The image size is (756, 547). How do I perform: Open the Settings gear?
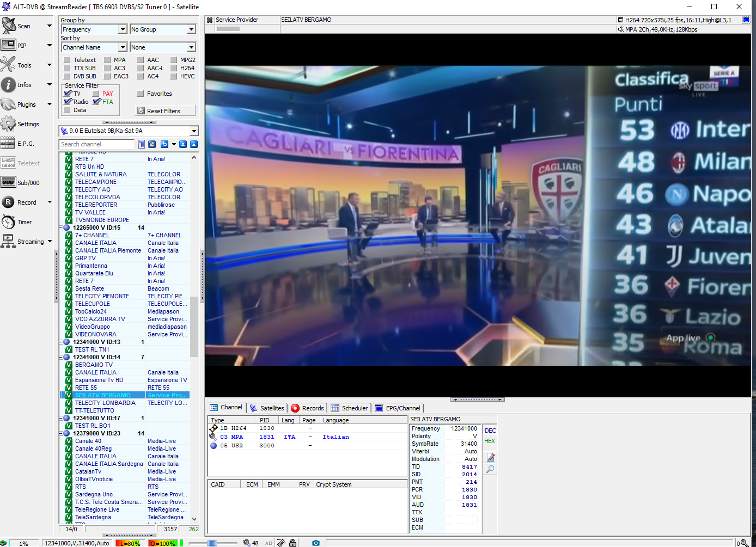(9, 124)
